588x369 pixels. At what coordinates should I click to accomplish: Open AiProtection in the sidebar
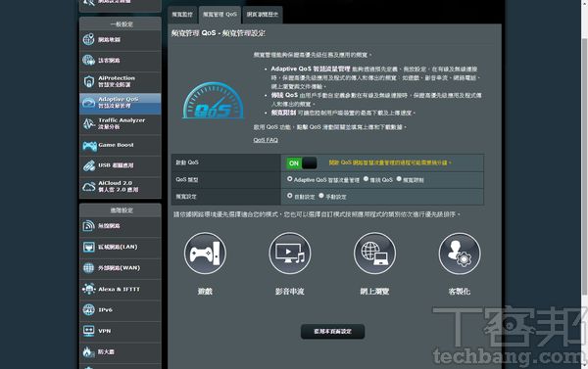click(x=121, y=81)
